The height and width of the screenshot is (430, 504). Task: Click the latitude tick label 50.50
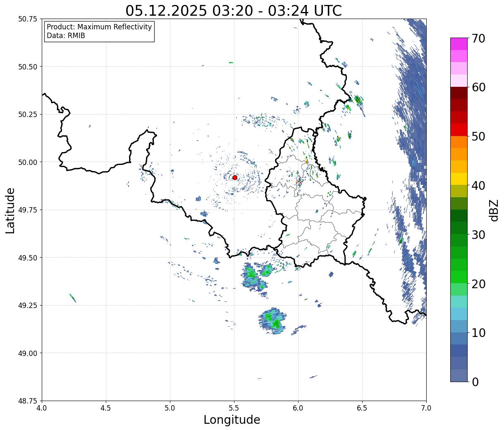(28, 67)
